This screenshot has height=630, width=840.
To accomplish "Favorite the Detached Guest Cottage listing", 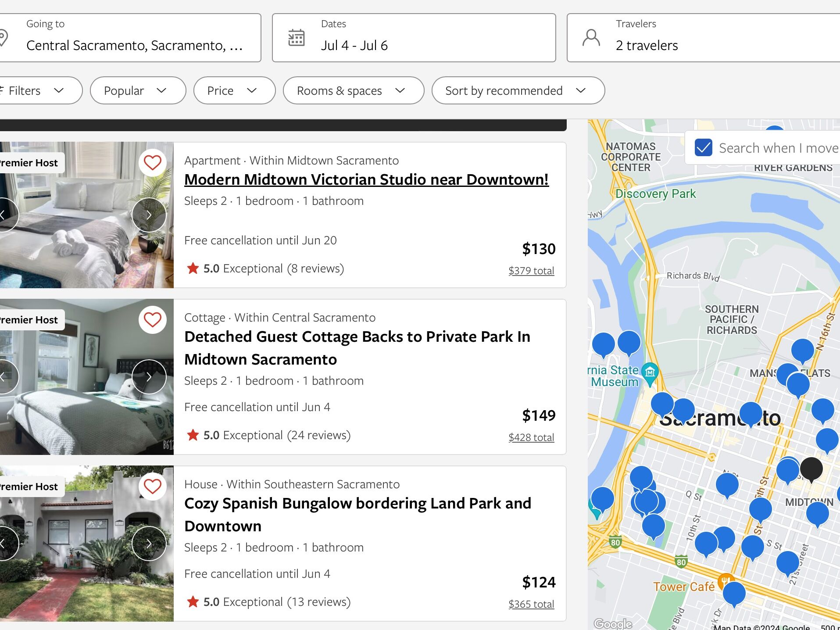I will (x=153, y=320).
